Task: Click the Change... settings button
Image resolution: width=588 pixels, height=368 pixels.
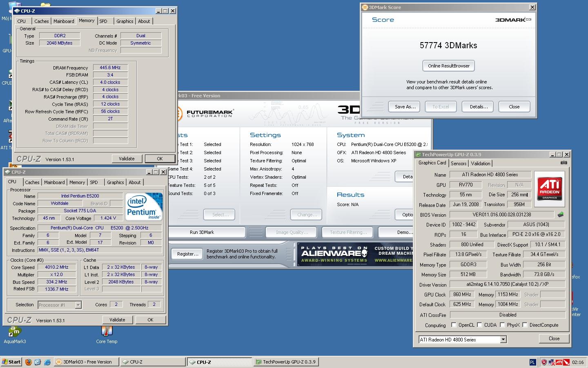Action: tap(307, 215)
